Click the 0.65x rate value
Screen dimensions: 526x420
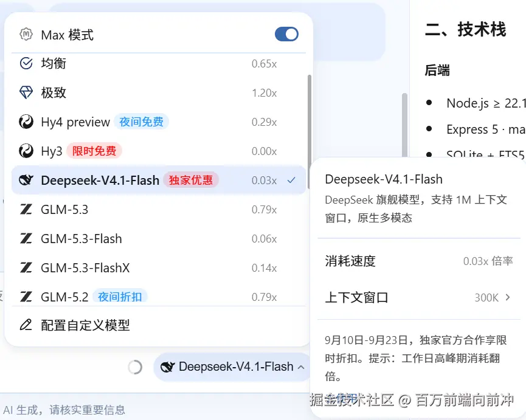(264, 64)
